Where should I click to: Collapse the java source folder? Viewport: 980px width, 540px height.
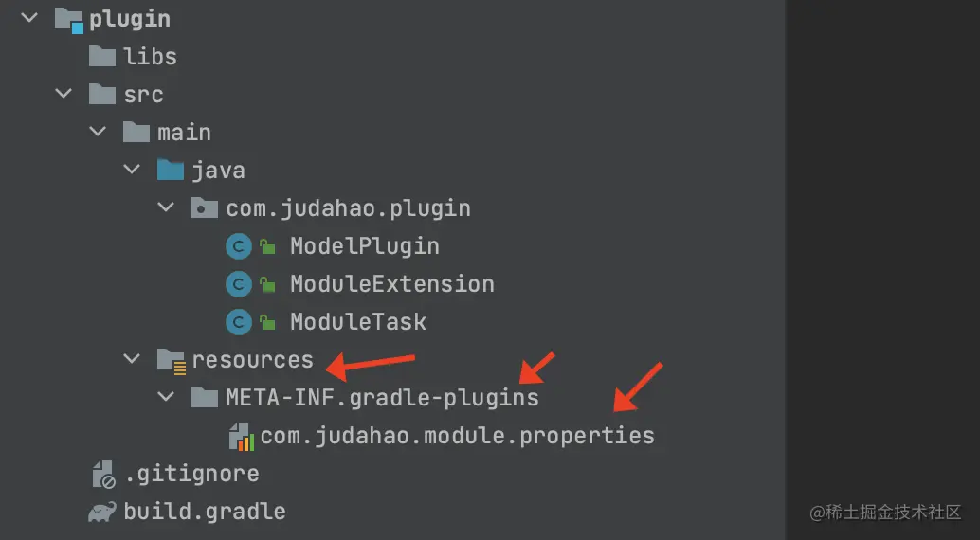pyautogui.click(x=131, y=170)
